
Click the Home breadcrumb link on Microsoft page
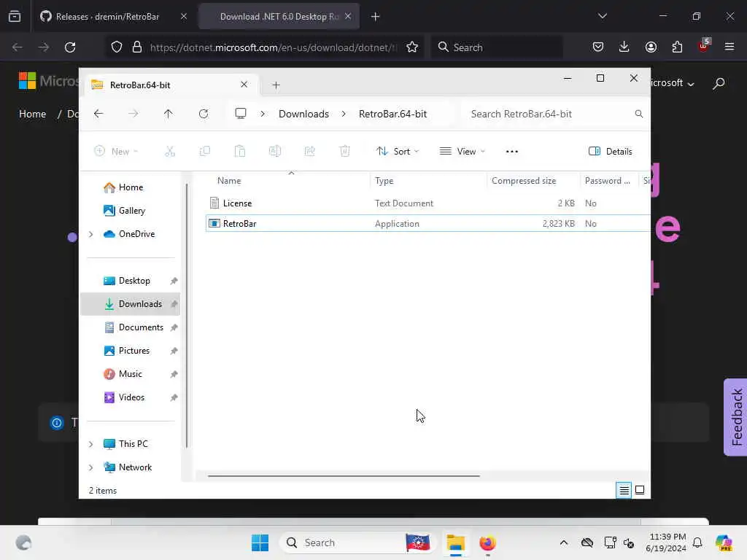pyautogui.click(x=32, y=114)
